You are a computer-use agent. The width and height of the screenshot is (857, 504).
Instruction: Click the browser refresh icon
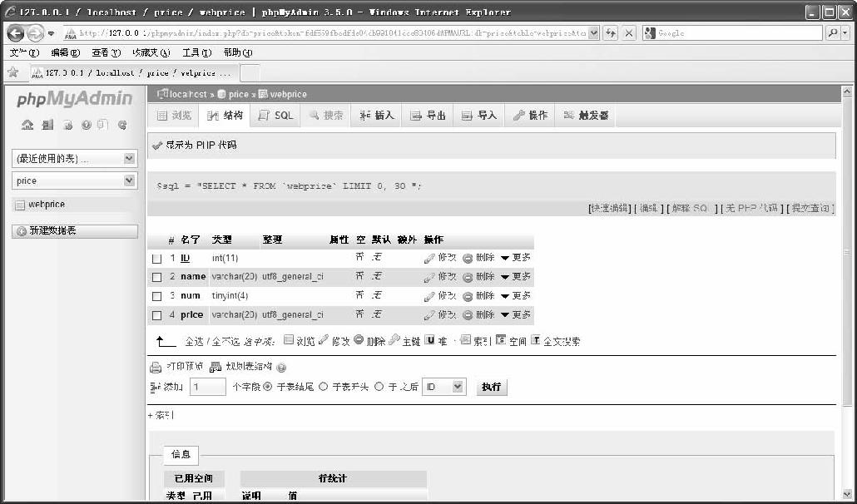611,33
